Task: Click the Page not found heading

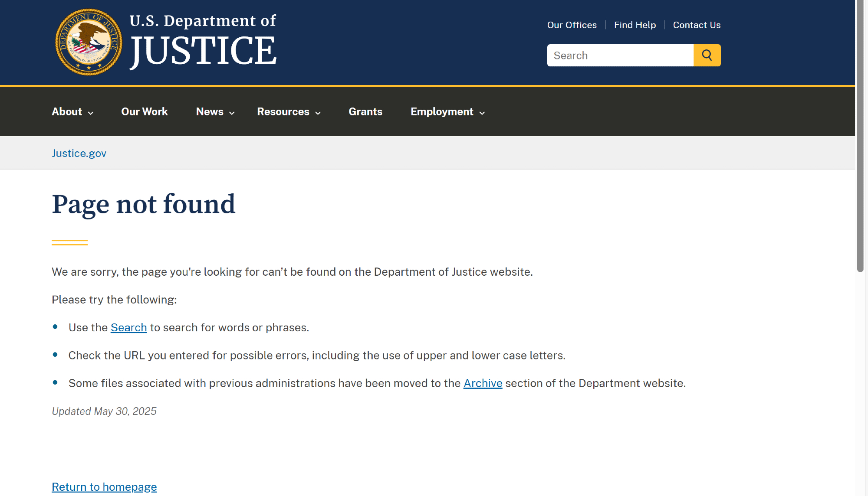Action: (x=144, y=204)
